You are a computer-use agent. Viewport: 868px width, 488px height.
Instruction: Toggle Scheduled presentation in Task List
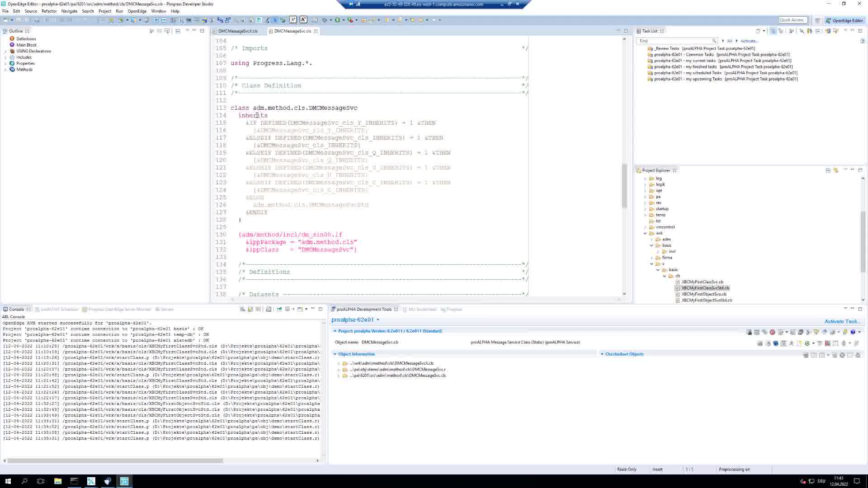781,31
